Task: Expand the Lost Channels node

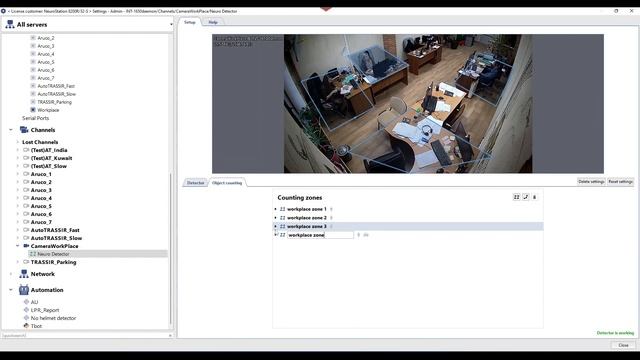Action: [18, 142]
